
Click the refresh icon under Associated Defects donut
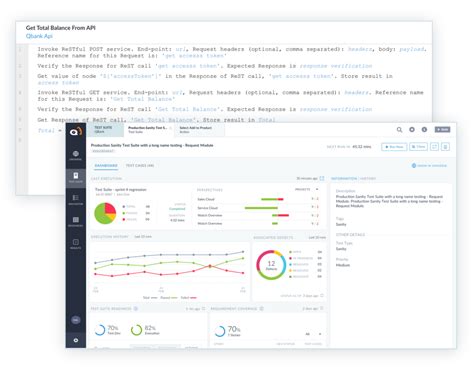point(322,296)
